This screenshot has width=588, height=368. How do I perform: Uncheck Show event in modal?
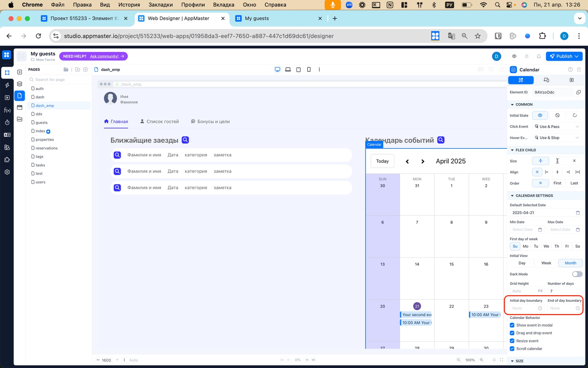coord(512,325)
